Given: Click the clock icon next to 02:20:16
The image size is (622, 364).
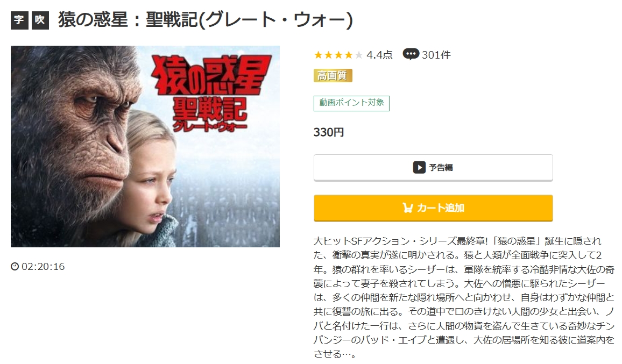Looking at the screenshot, I should pos(15,267).
